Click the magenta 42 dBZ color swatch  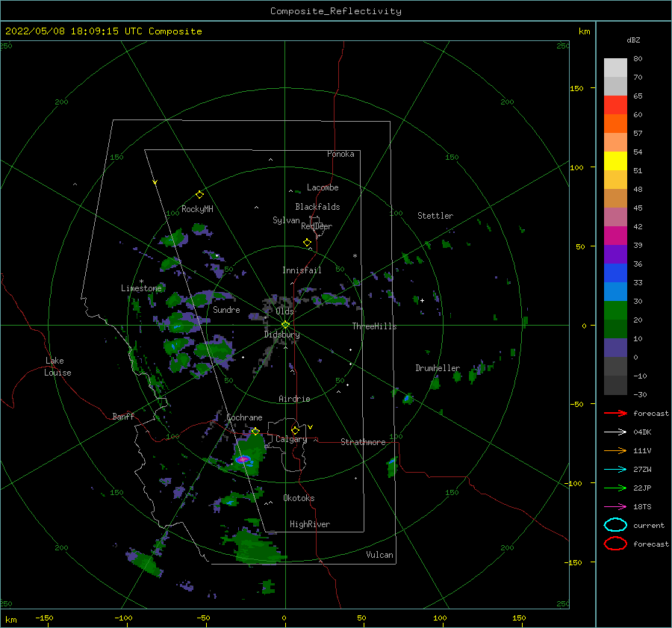[x=615, y=235]
